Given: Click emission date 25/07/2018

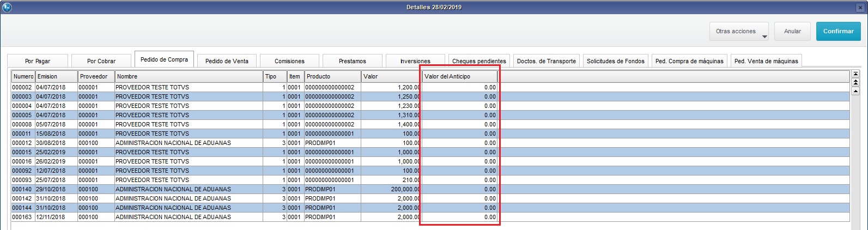Looking at the screenshot, I should click(51, 180).
